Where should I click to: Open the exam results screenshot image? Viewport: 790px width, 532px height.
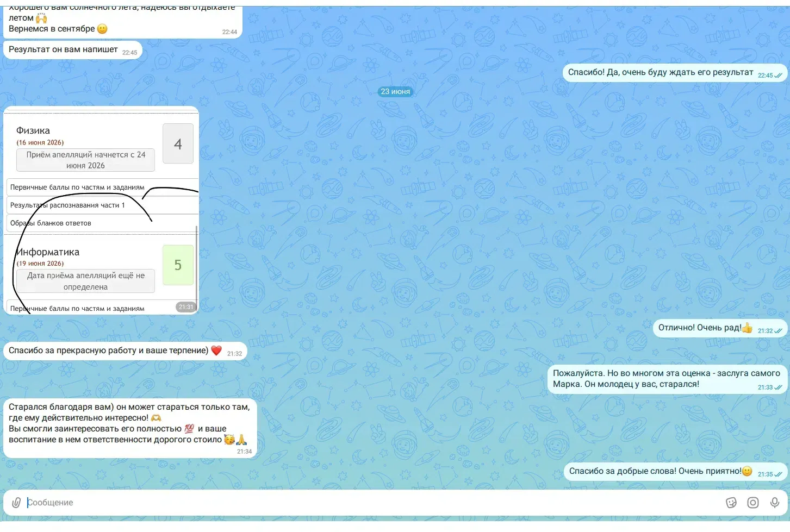(101, 210)
